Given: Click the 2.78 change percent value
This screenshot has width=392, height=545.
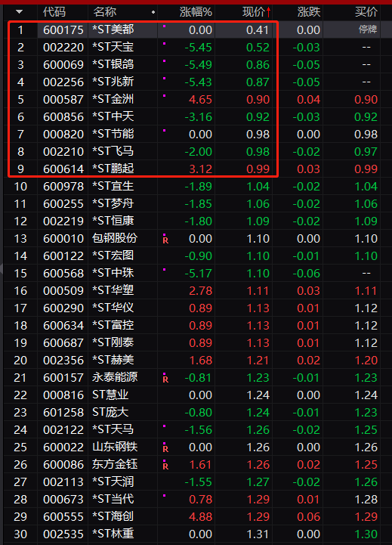Looking at the screenshot, I should 200,290.
